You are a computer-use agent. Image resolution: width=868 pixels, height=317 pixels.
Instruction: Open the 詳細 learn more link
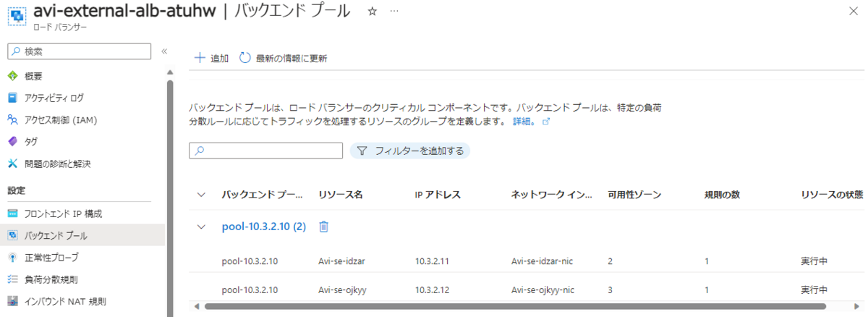524,122
